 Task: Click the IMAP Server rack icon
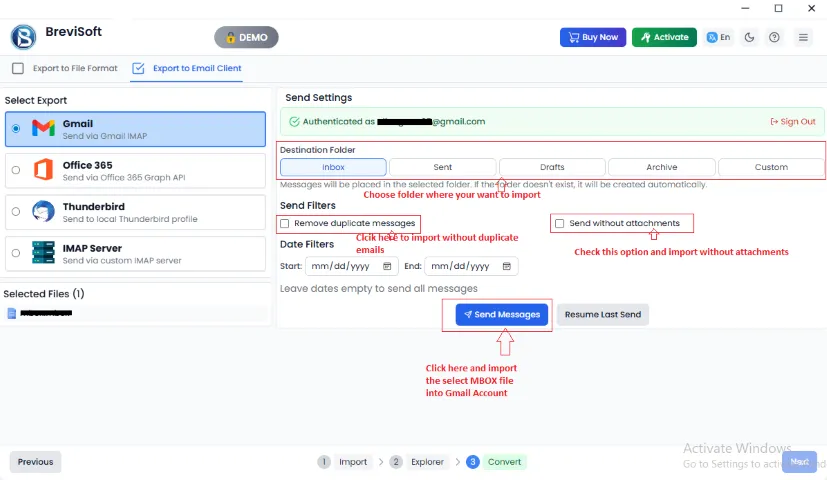[x=43, y=253]
